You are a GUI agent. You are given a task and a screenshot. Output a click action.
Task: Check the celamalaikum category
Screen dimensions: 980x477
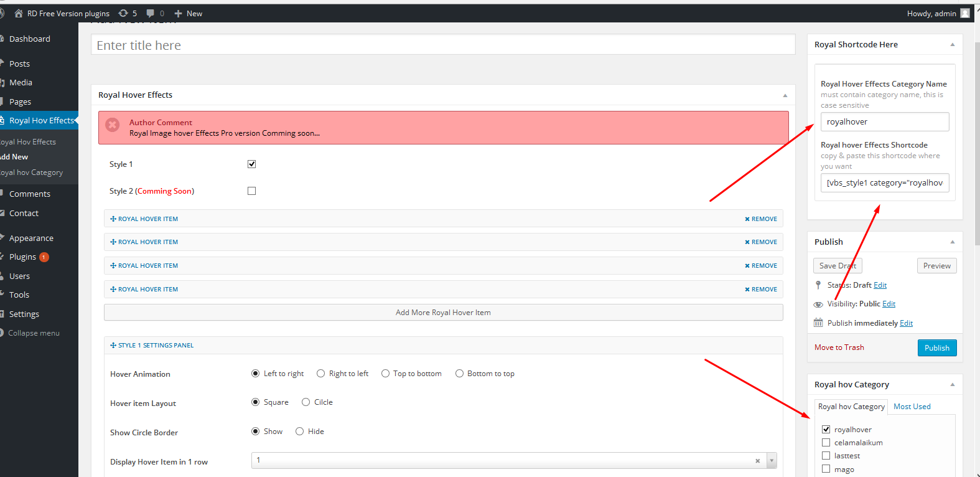[826, 442]
